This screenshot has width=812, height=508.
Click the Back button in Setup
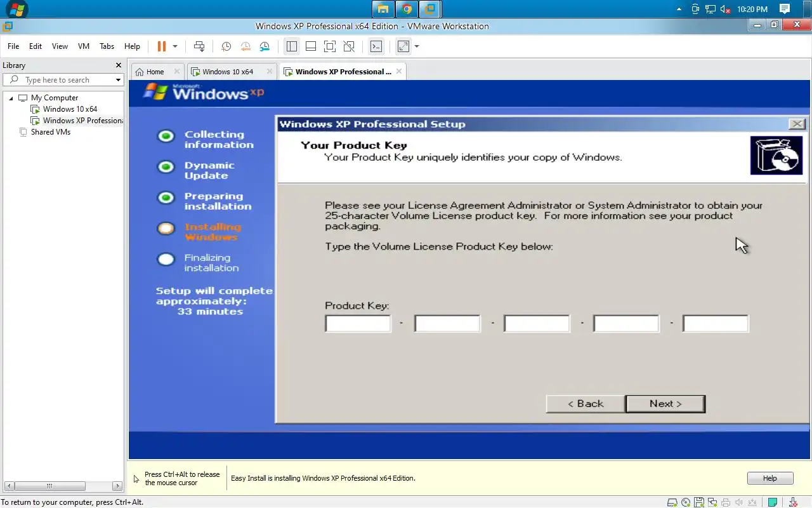click(x=586, y=404)
